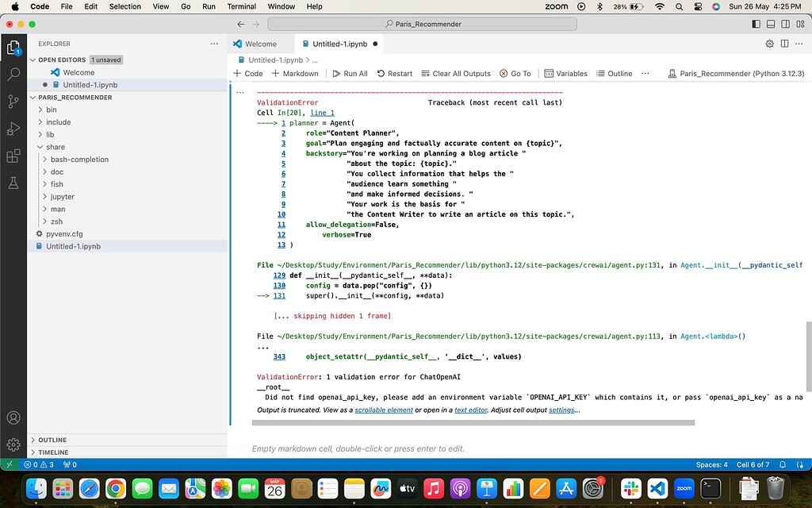Open the Extensions view icon
The image size is (812, 508).
[x=13, y=156]
